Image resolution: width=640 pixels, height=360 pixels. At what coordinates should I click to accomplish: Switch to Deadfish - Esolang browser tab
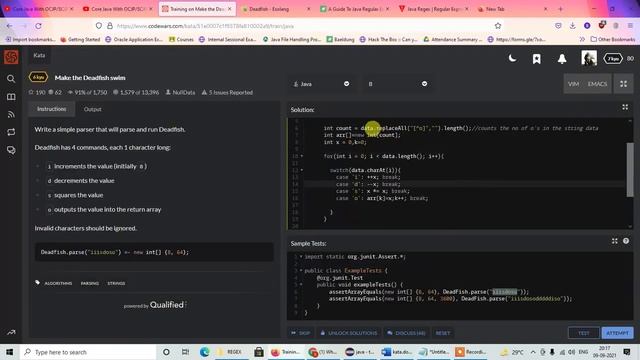click(x=276, y=9)
